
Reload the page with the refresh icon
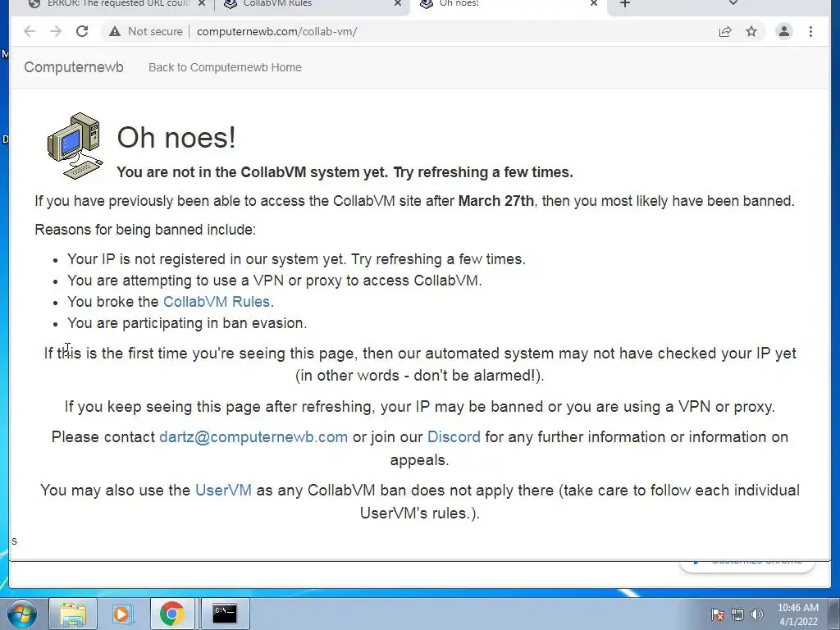coord(82,32)
